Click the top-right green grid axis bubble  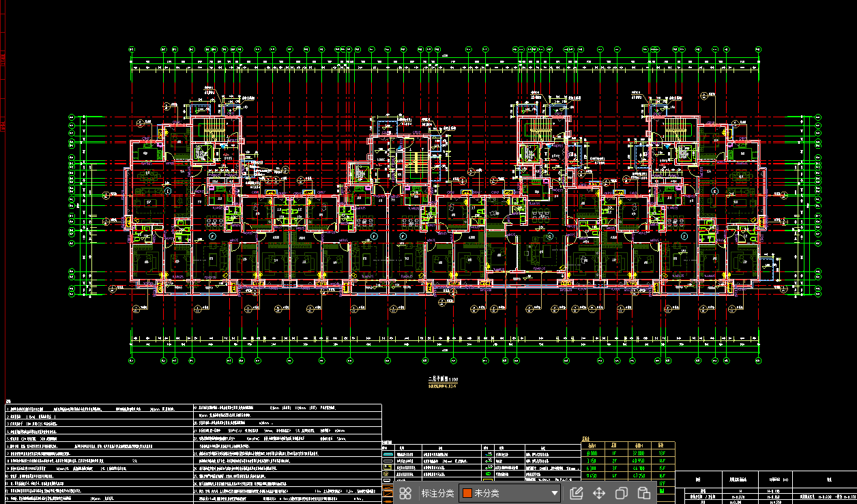[759, 50]
